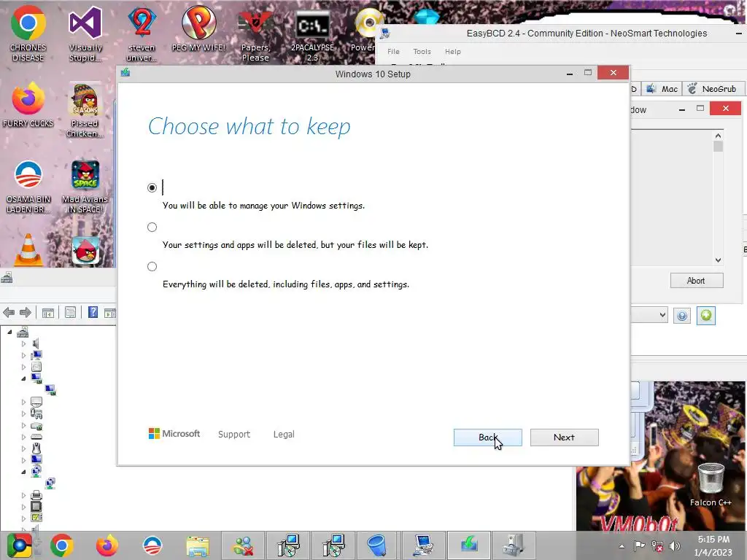
Task: Open the Support link
Action: tap(234, 435)
